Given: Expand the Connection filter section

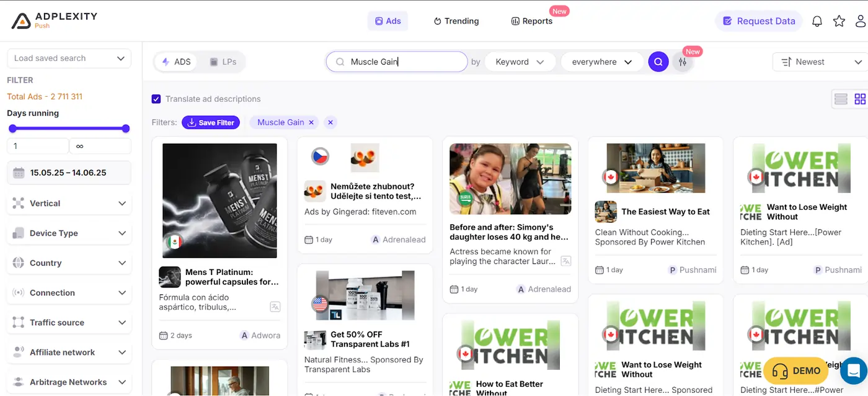Looking at the screenshot, I should coord(69,292).
